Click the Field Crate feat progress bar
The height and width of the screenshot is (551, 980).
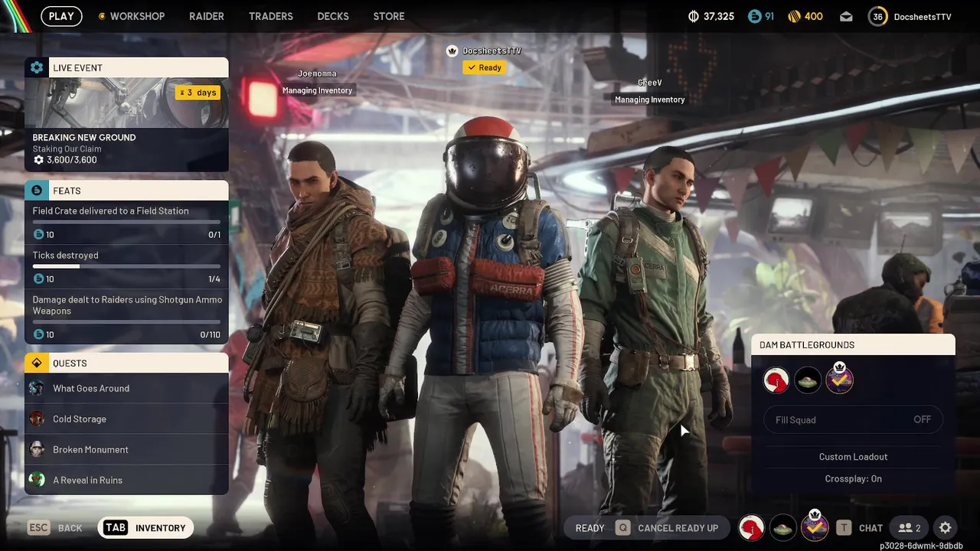[126, 222]
